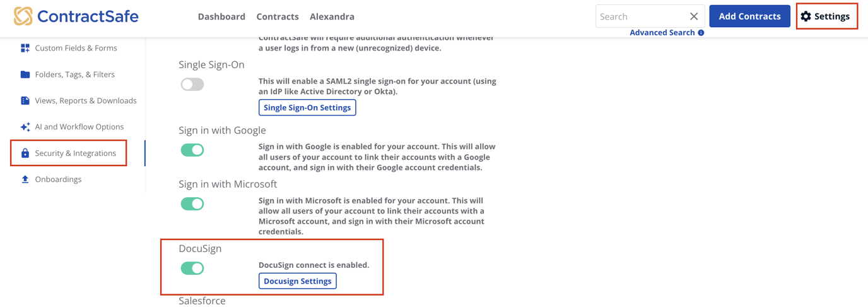Screen dimensions: 868x307
Task: Follow the Advanced Search link
Action: [x=662, y=33]
